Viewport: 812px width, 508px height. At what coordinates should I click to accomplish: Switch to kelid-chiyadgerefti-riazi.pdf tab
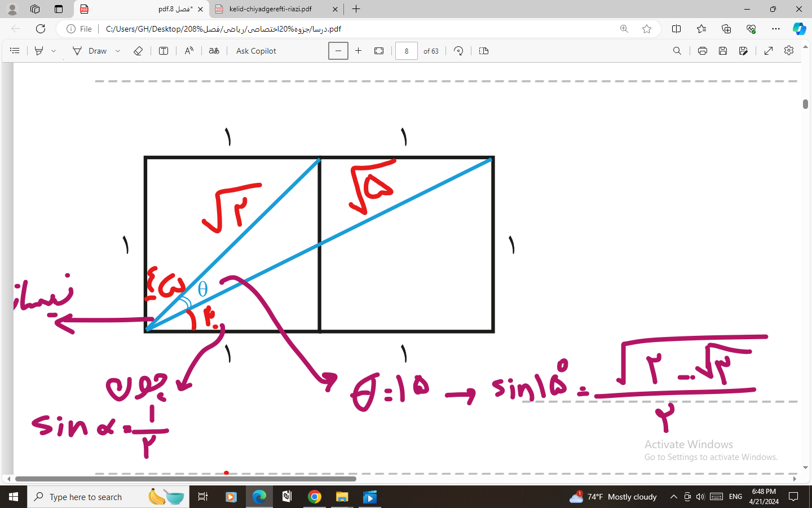click(x=271, y=9)
